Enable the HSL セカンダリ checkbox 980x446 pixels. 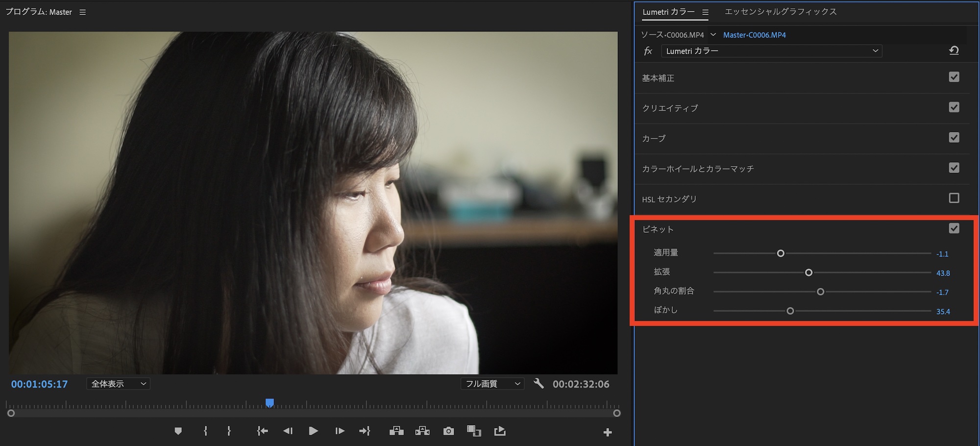pyautogui.click(x=954, y=198)
